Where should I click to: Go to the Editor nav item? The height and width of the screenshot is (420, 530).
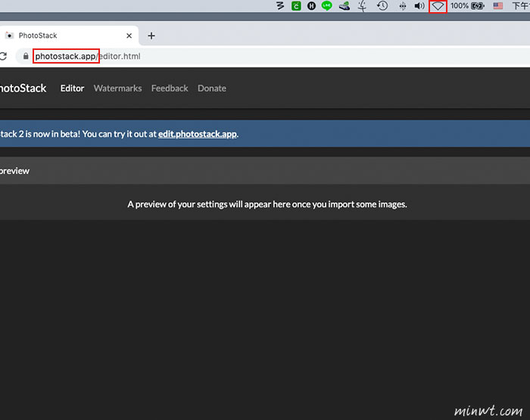[x=72, y=89]
